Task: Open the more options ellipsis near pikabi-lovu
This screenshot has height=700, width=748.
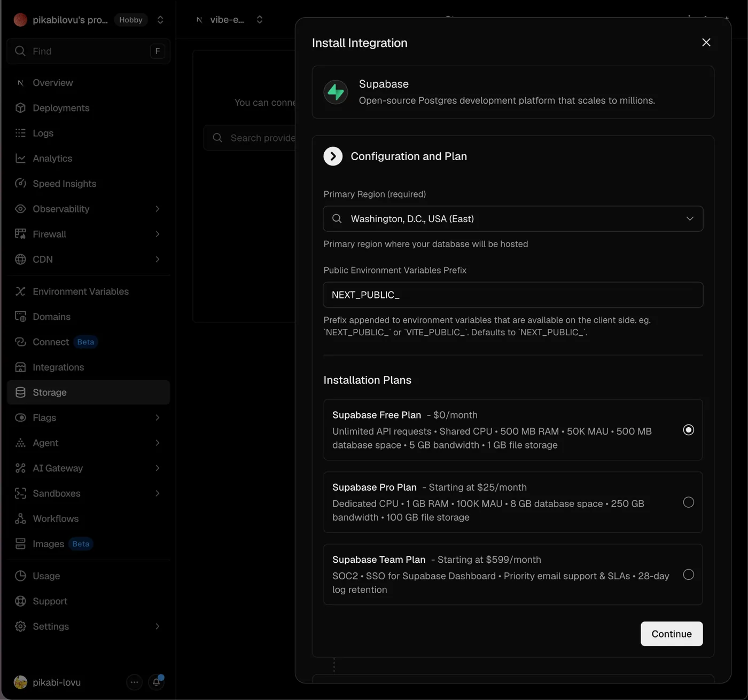Action: pyautogui.click(x=134, y=682)
